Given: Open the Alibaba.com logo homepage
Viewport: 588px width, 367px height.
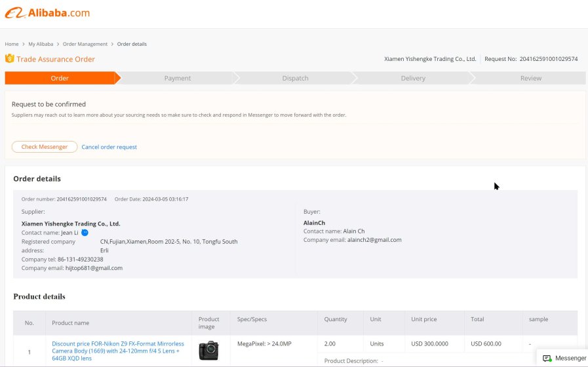Looking at the screenshot, I should (47, 12).
